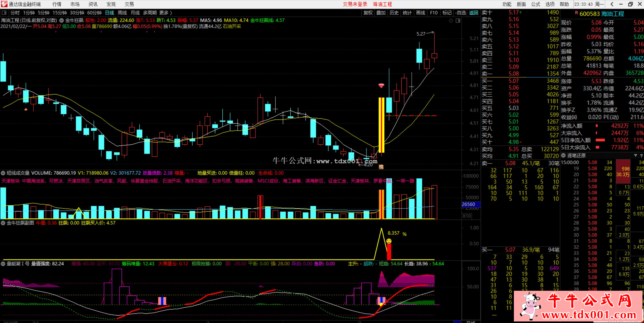Switch to 5分钟 period tab

(x=44, y=13)
